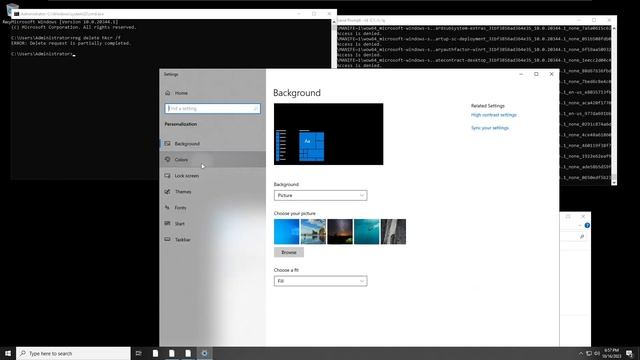640x360 pixels.
Task: Expand the Choose a fit dropdown showing Fill
Action: 320,281
